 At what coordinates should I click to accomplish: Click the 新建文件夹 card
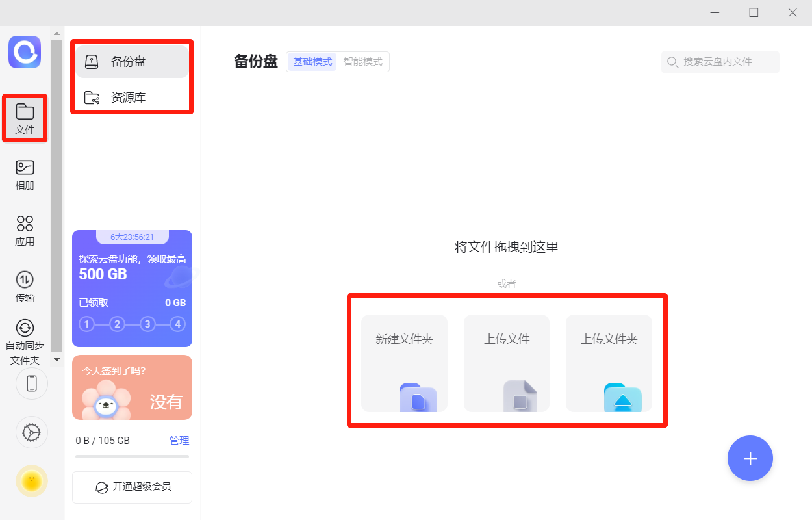point(404,363)
